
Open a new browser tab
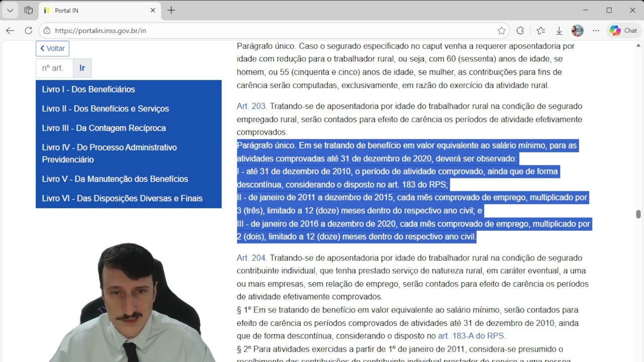pos(171,10)
